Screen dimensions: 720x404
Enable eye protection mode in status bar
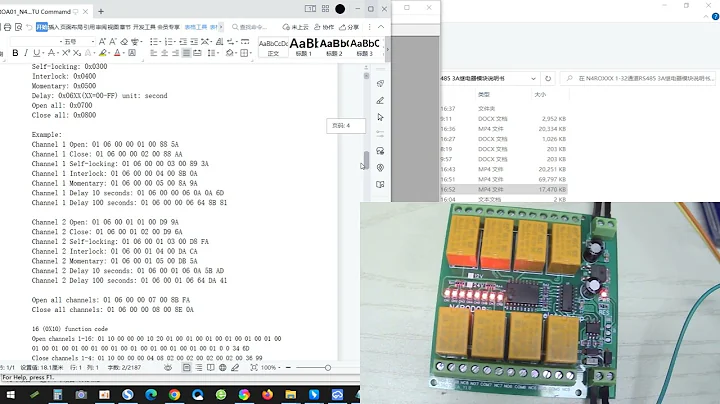tap(168, 367)
